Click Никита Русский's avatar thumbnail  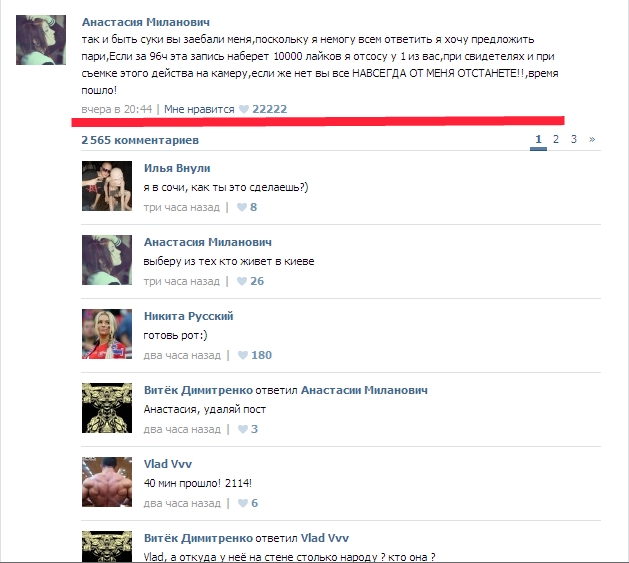107,334
